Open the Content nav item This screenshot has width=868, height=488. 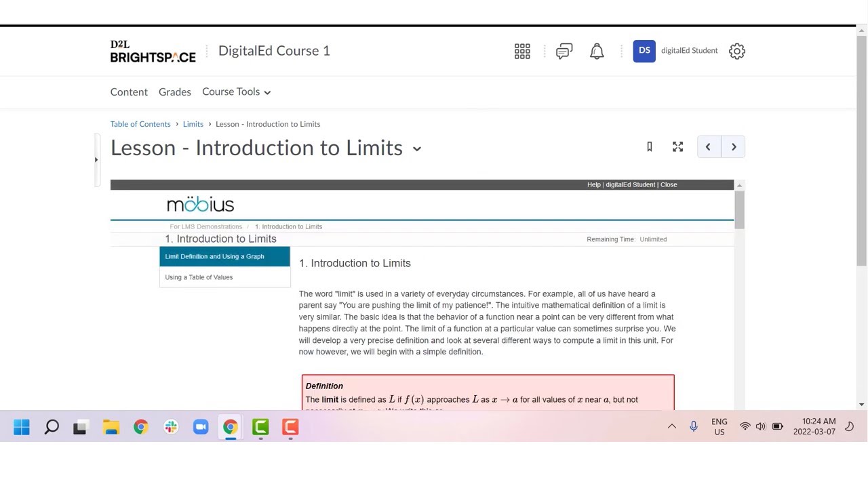point(129,92)
